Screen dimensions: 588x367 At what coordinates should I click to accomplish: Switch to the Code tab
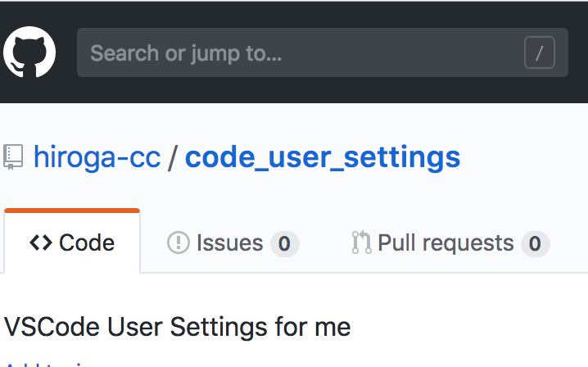[72, 242]
